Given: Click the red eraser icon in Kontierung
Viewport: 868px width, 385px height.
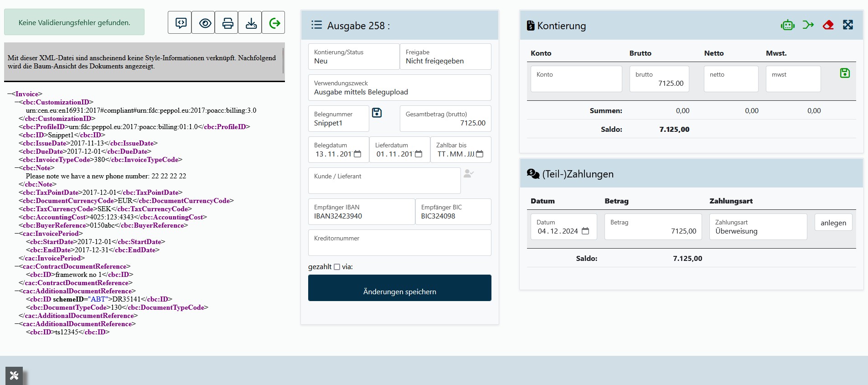Looking at the screenshot, I should coord(828,25).
